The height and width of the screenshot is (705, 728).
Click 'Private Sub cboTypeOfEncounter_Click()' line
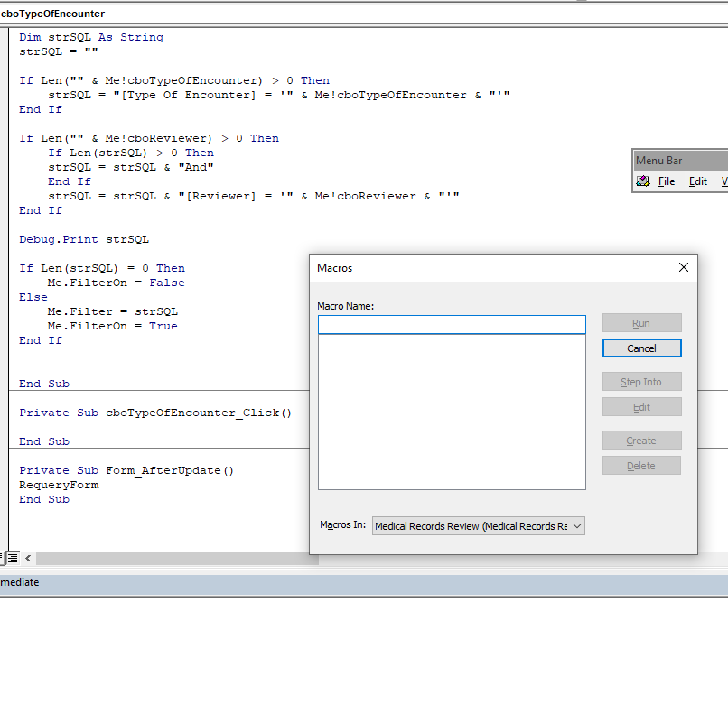155,413
